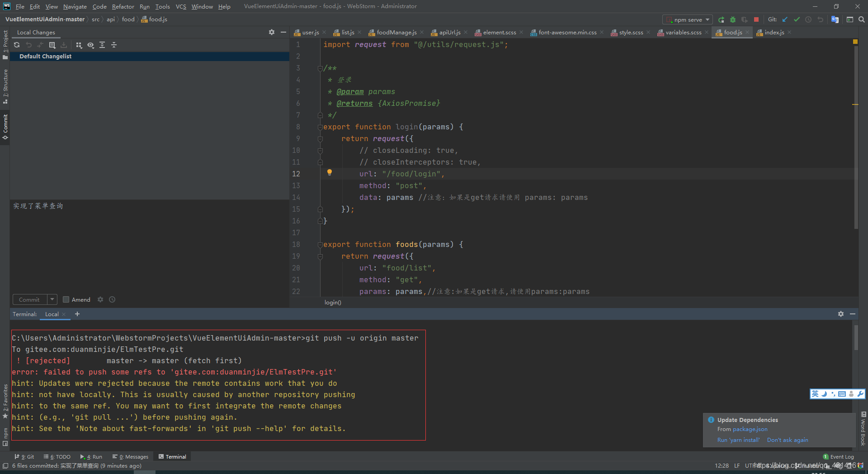
Task: Click the fold end marker at line 15
Action: tap(320, 209)
